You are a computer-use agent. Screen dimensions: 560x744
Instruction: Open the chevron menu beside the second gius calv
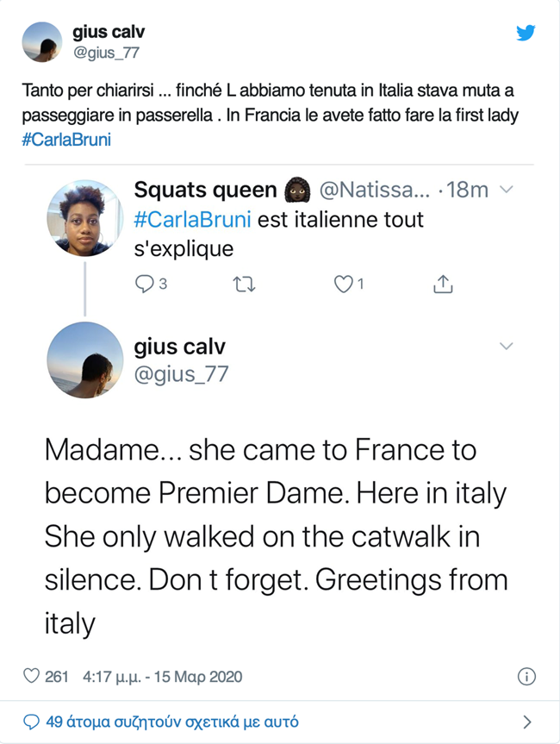coord(507,346)
